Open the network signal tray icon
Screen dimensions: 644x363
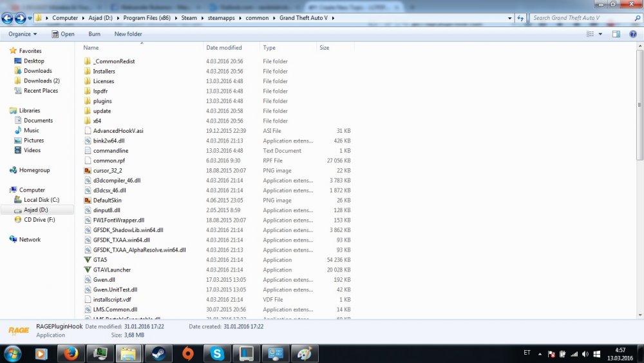tap(574, 354)
